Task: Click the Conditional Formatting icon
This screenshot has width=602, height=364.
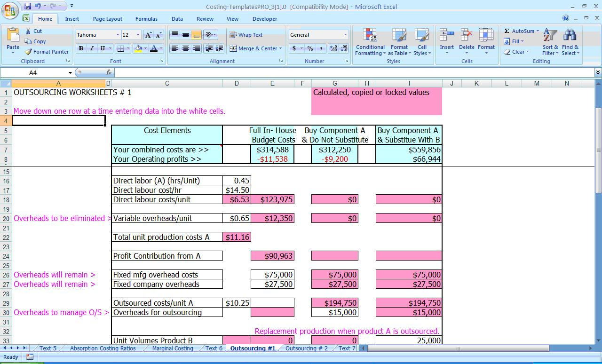Action: tap(370, 36)
